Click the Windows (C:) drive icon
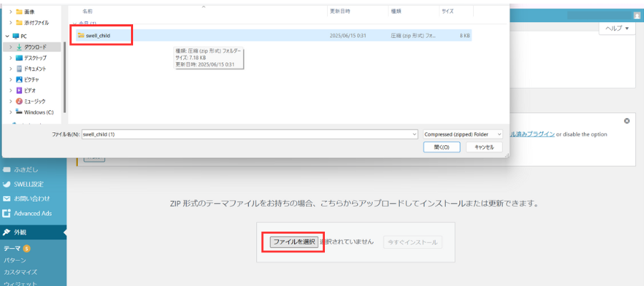Image resolution: width=644 pixels, height=286 pixels. click(19, 112)
